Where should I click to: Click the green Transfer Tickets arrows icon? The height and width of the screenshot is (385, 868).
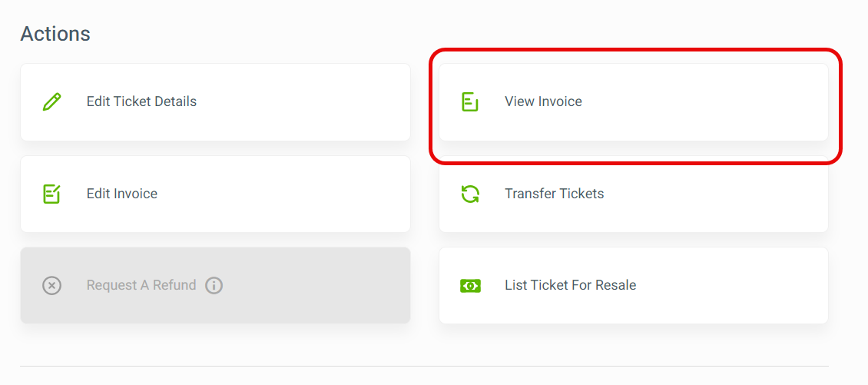pos(470,194)
